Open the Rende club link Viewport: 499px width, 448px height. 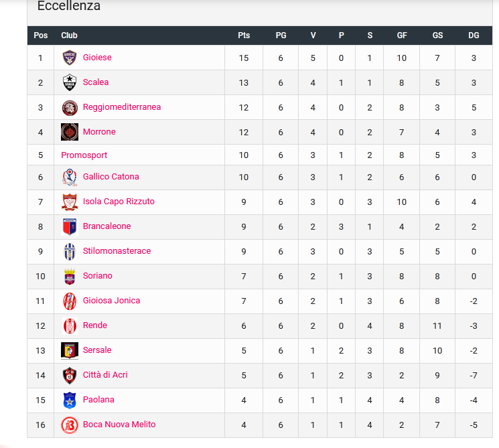[x=95, y=325]
